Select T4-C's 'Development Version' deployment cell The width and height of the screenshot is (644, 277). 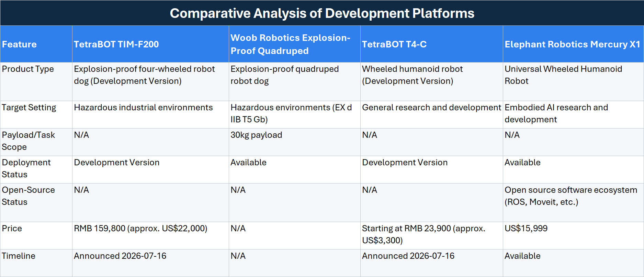pos(432,169)
